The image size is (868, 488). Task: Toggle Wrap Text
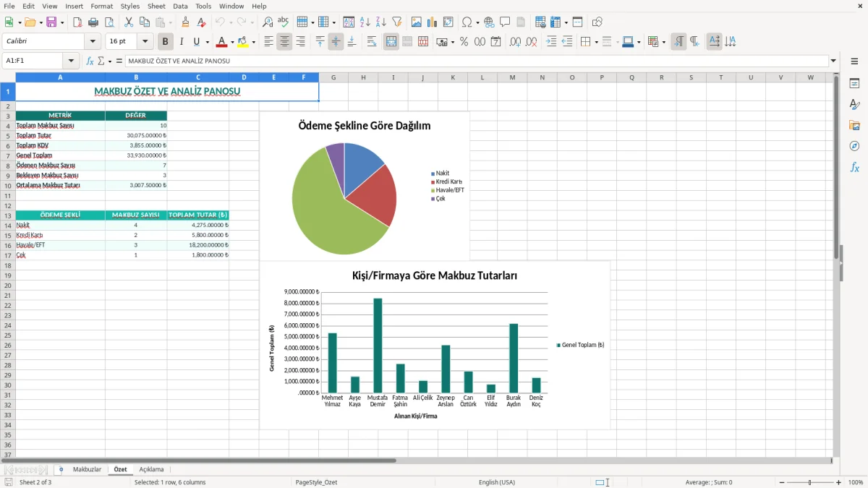pyautogui.click(x=372, y=42)
